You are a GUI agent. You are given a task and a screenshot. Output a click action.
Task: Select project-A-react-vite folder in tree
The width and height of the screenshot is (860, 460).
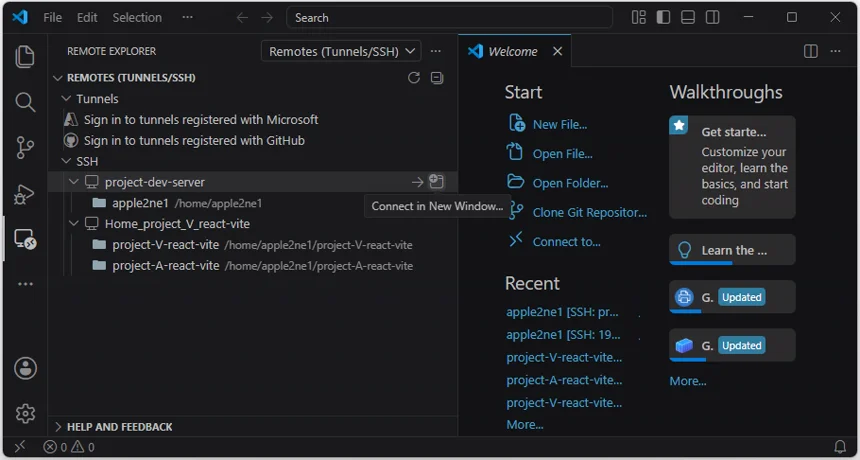(x=165, y=265)
